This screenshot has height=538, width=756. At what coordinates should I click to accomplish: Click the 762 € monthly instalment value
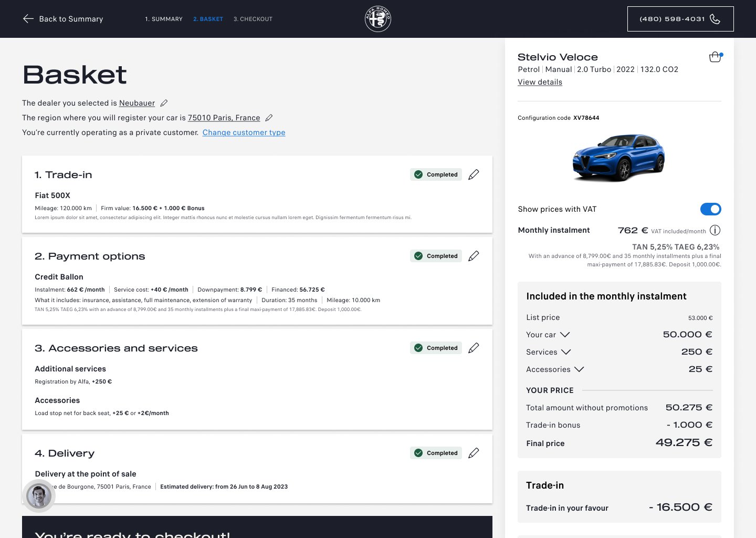click(x=633, y=230)
